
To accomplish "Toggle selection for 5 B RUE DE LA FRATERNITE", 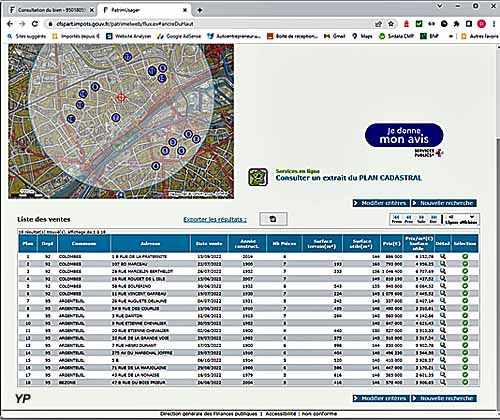I will coord(465,256).
